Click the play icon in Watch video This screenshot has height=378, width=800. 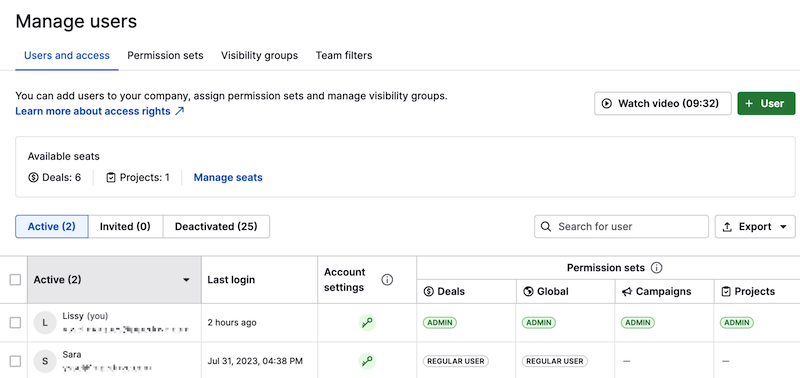coord(607,104)
